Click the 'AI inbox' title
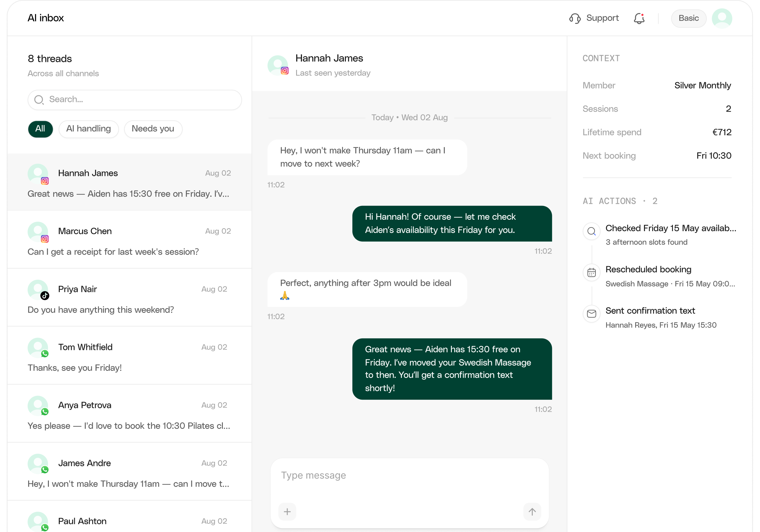 point(45,18)
